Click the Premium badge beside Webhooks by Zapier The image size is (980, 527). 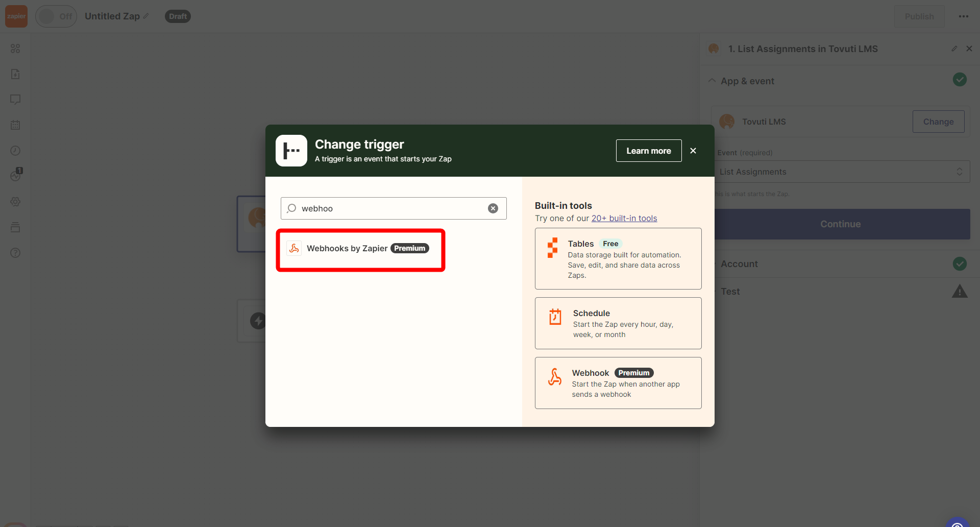coord(410,248)
